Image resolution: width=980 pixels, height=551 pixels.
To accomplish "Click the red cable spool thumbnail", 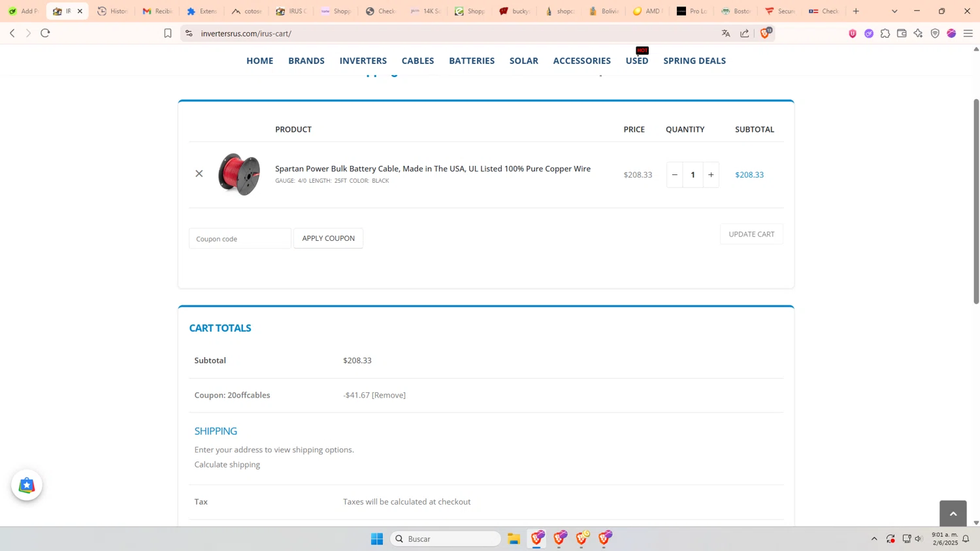I will pos(239,174).
